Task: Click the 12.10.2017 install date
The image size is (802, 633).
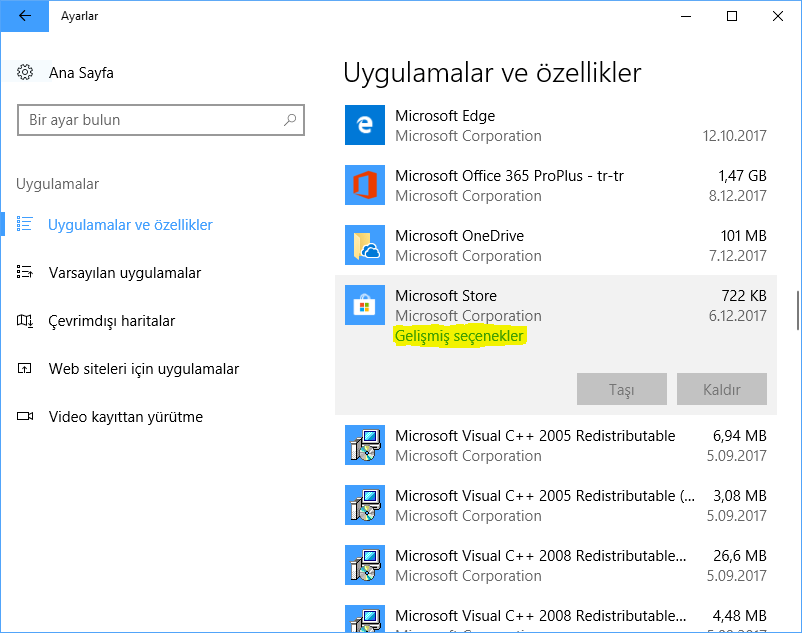Action: [734, 135]
